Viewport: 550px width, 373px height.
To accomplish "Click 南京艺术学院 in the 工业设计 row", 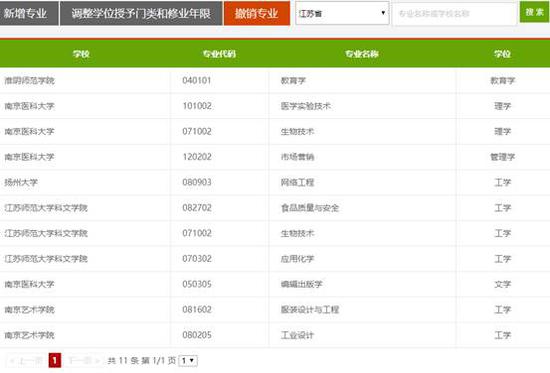I will point(29,335).
